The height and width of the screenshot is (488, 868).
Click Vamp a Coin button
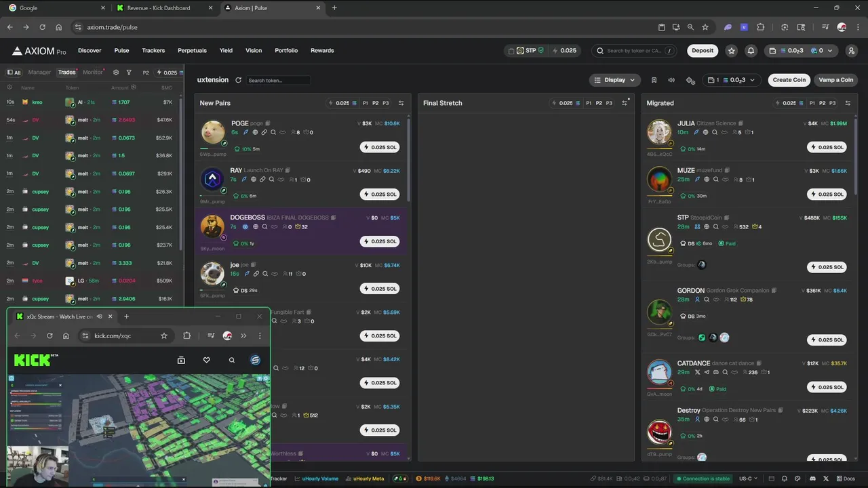[x=835, y=80]
